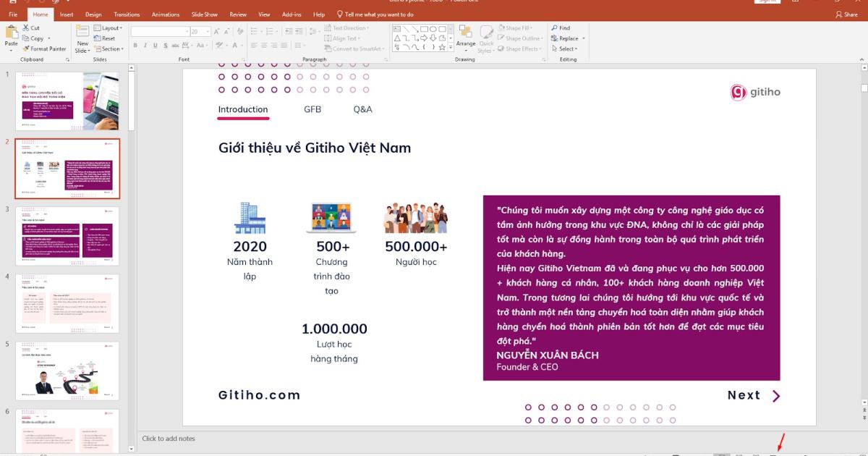Switch to the Insert ribbon tab
This screenshot has height=456, width=868.
pos(66,14)
